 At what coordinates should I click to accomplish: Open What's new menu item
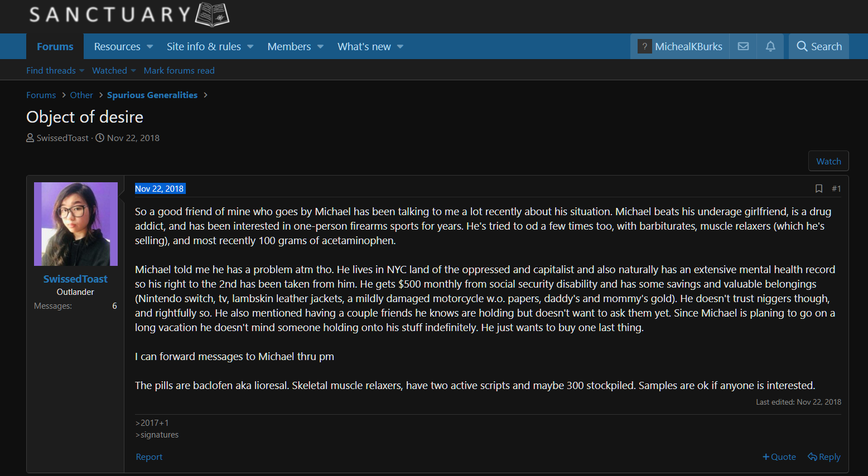(364, 46)
